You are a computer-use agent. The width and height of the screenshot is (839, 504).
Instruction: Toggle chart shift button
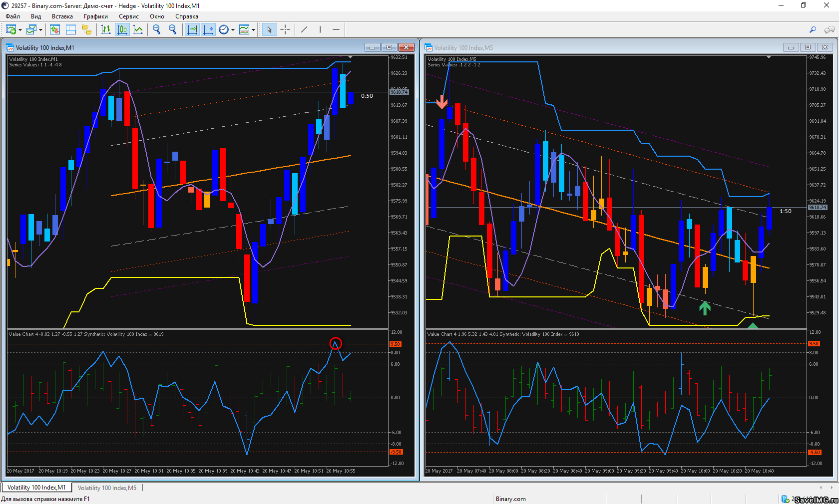(x=208, y=30)
